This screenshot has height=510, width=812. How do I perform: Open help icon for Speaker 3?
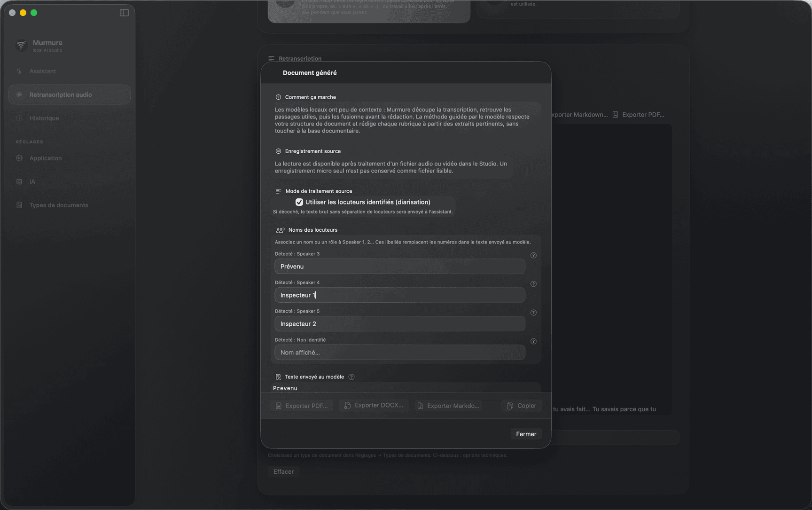click(533, 256)
